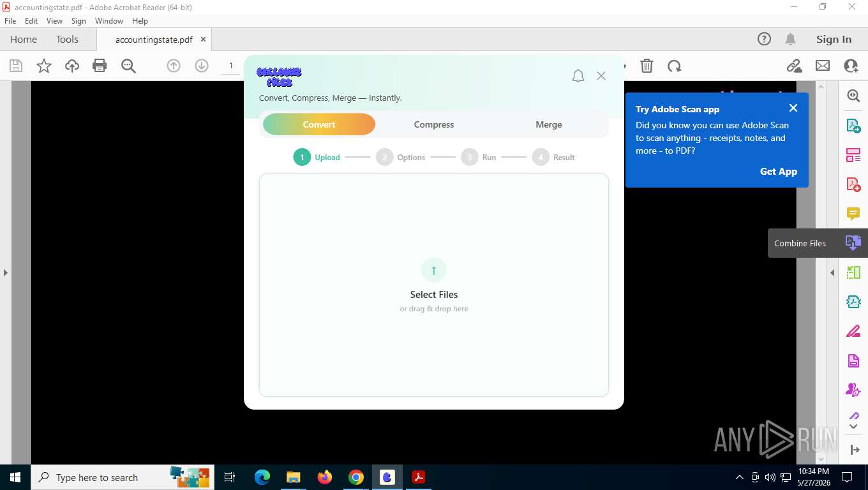Launch Google Chrome from the taskbar
This screenshot has width=868, height=490.
click(x=356, y=477)
